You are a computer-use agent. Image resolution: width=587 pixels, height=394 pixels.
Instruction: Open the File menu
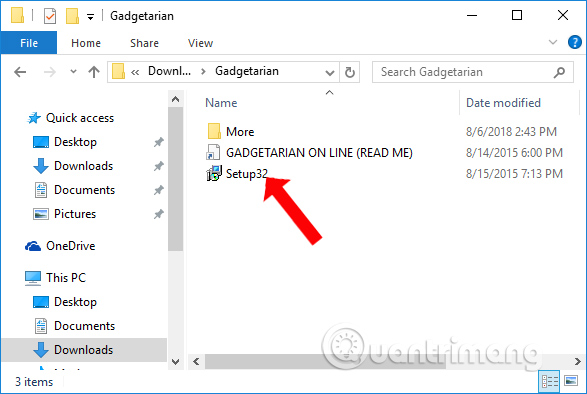click(29, 43)
